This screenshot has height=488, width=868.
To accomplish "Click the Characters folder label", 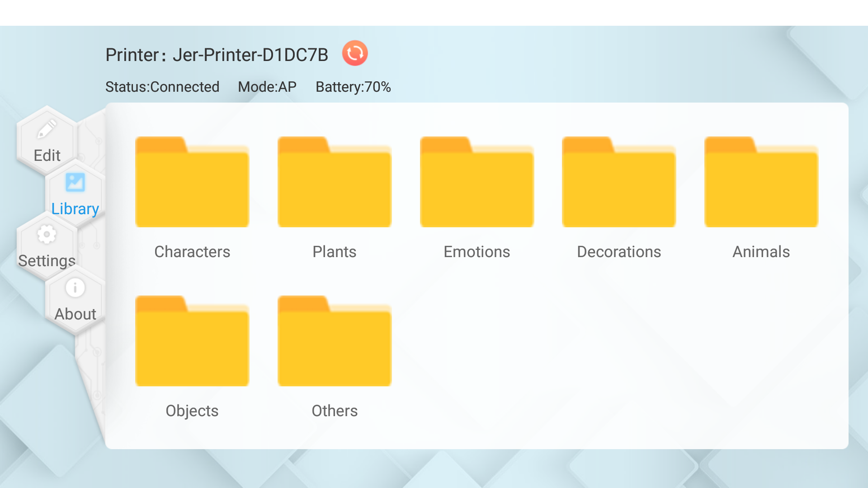I will 192,252.
